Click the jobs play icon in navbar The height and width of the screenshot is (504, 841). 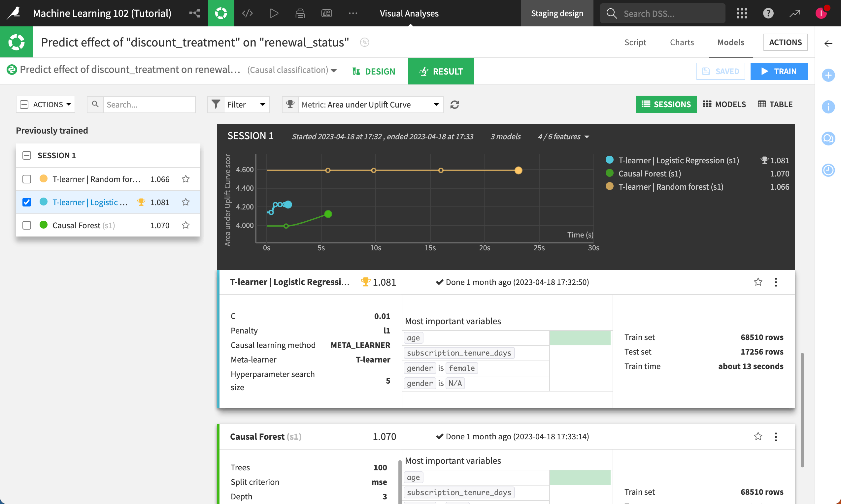(x=274, y=13)
